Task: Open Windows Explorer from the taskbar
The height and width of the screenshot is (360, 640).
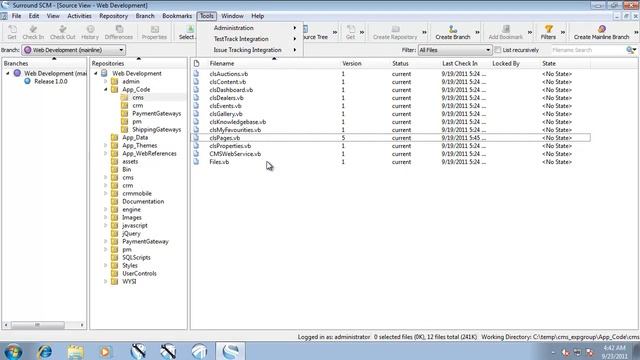Action: coord(76,351)
